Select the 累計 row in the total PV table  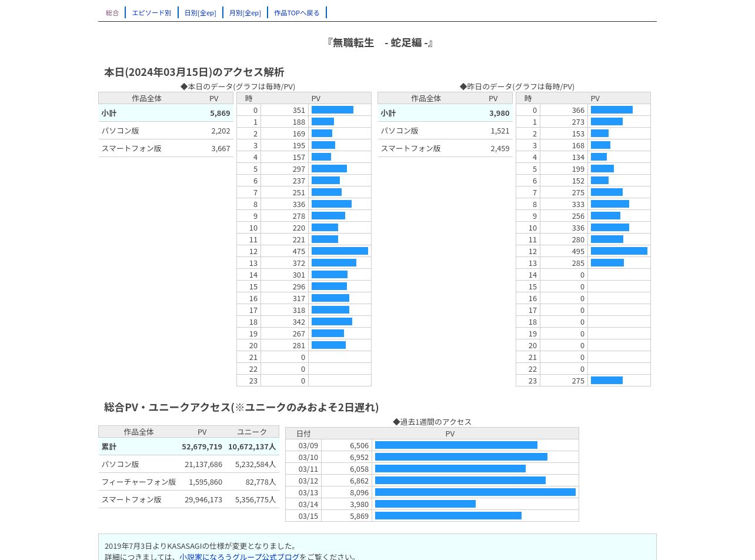[x=189, y=446]
